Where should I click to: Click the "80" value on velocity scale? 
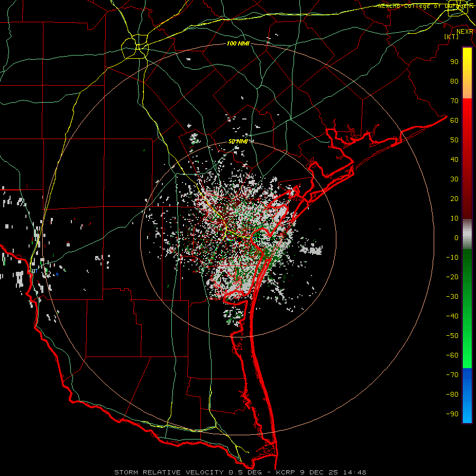pos(454,81)
